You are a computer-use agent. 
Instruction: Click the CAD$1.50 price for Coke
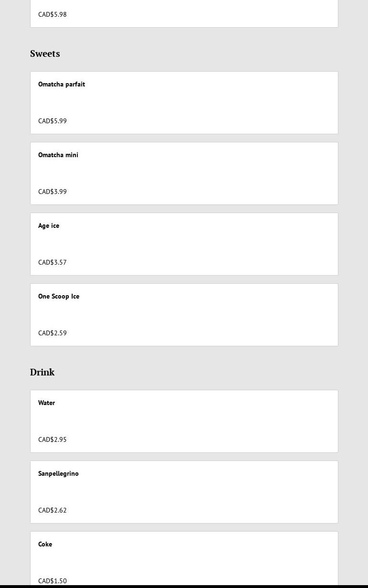(53, 581)
